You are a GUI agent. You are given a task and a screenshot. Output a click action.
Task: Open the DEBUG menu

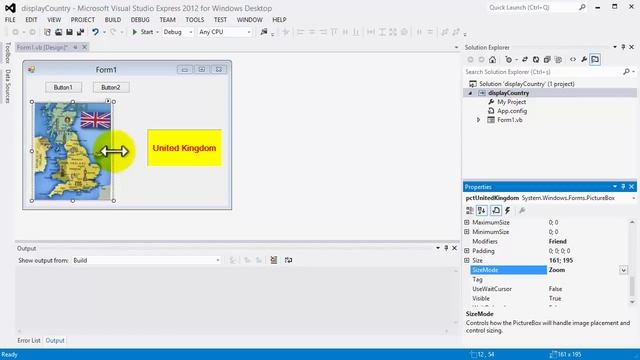140,20
